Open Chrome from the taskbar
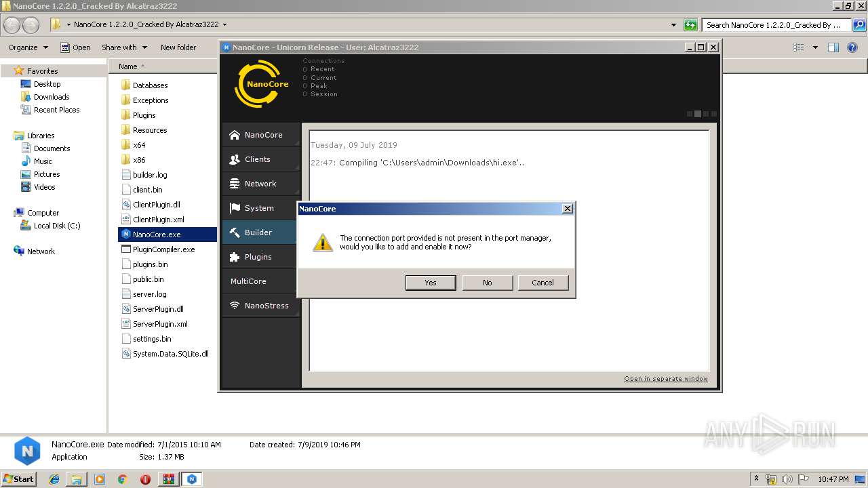The height and width of the screenshot is (488, 868). tap(122, 479)
